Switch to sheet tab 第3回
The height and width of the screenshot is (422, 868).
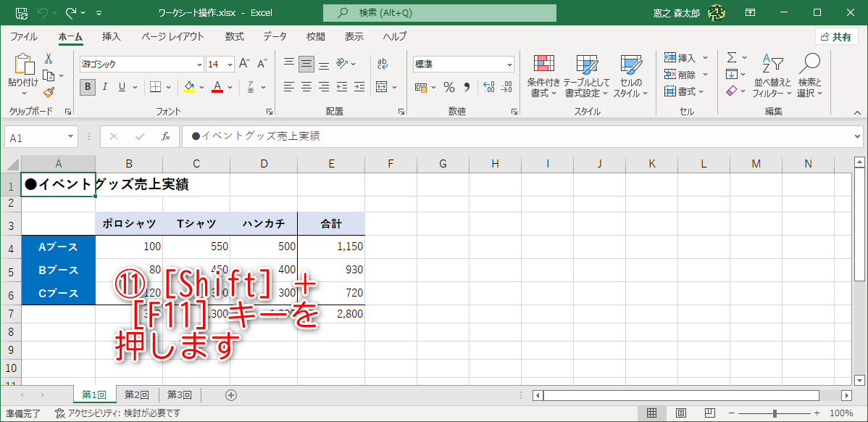[180, 395]
